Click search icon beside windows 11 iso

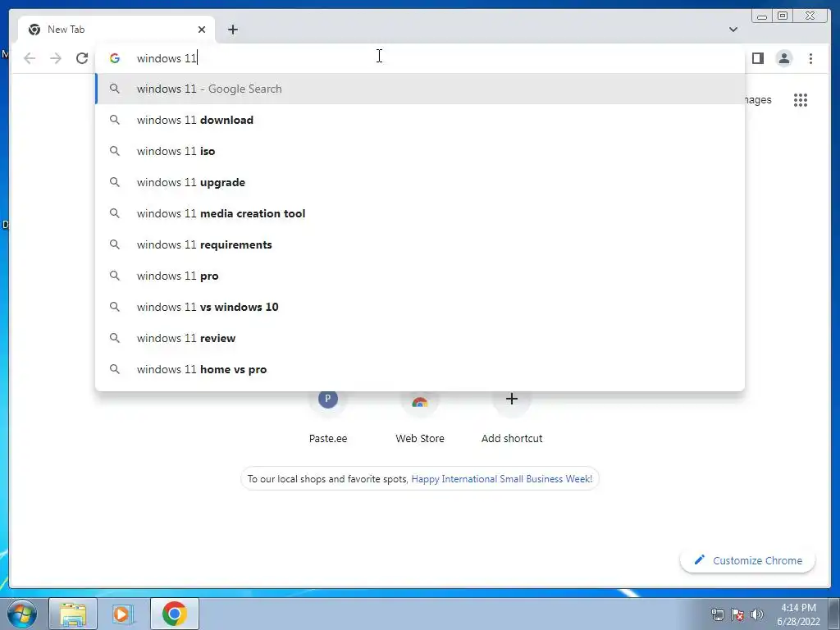pos(115,151)
